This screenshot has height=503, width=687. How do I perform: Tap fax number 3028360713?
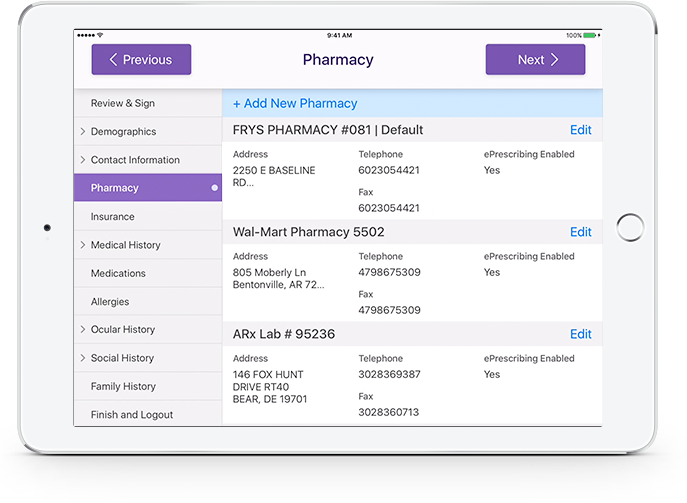click(x=388, y=412)
